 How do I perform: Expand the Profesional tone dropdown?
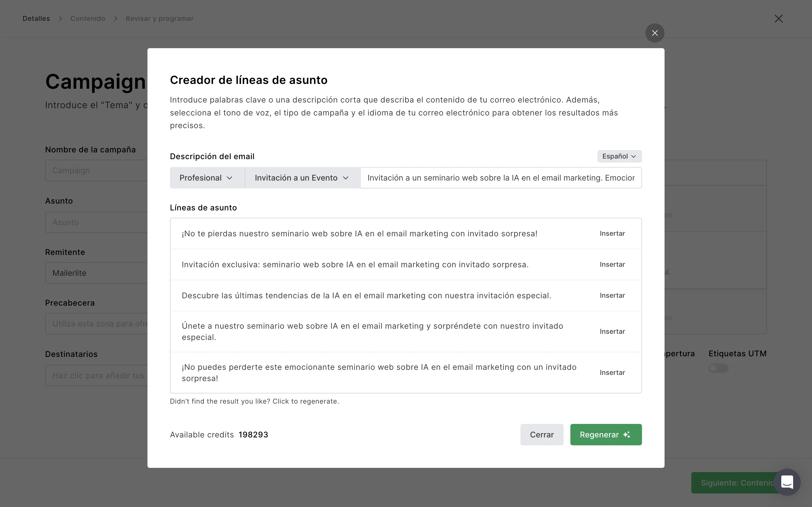pos(207,178)
